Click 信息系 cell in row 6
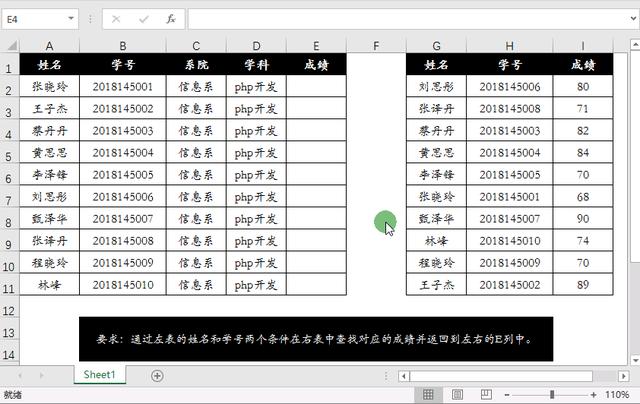640x404 pixels. 196,175
